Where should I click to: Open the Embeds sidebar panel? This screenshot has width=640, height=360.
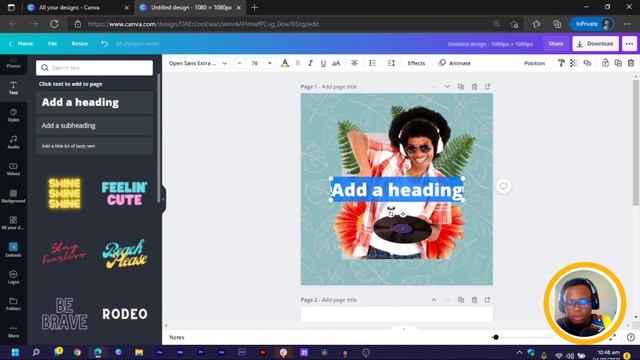tap(13, 250)
